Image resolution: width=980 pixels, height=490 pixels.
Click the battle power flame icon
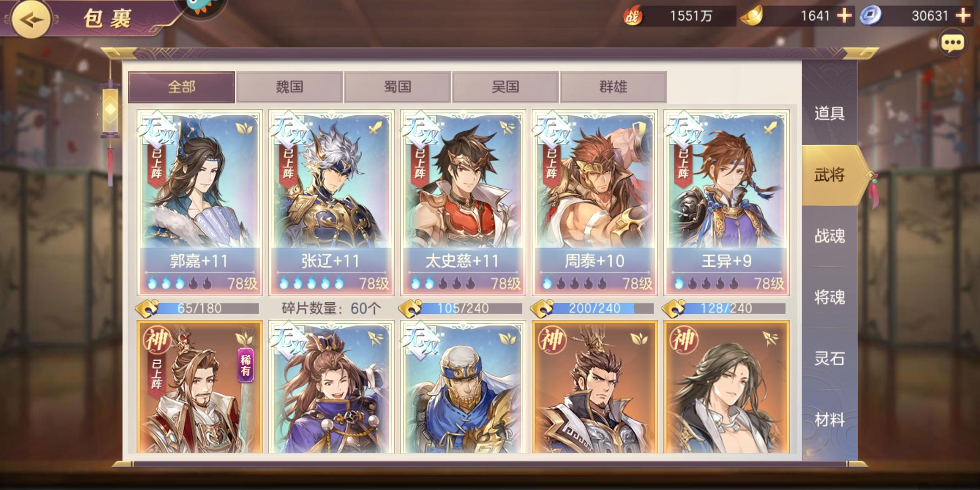coord(632,16)
